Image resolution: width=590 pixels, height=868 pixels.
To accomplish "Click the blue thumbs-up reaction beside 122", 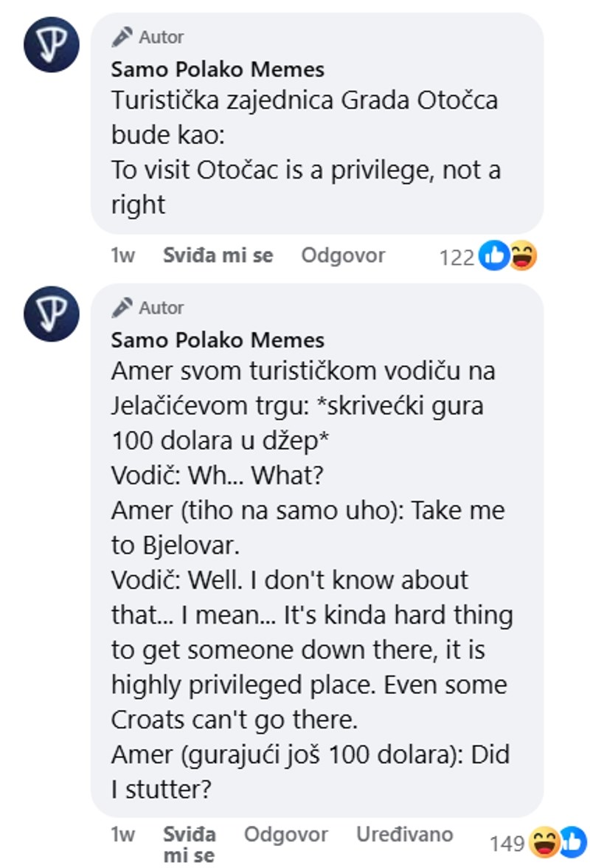I will pos(493,256).
